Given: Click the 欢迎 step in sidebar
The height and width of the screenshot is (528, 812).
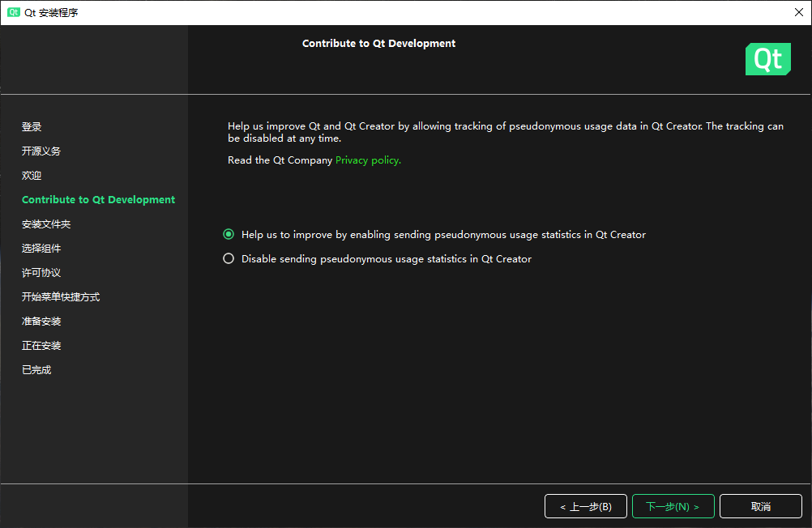Looking at the screenshot, I should (32, 176).
